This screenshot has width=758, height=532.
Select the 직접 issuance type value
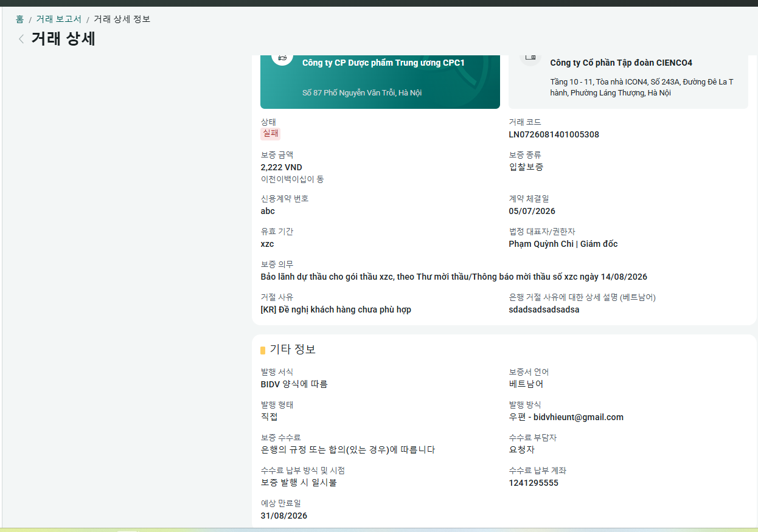coord(269,417)
